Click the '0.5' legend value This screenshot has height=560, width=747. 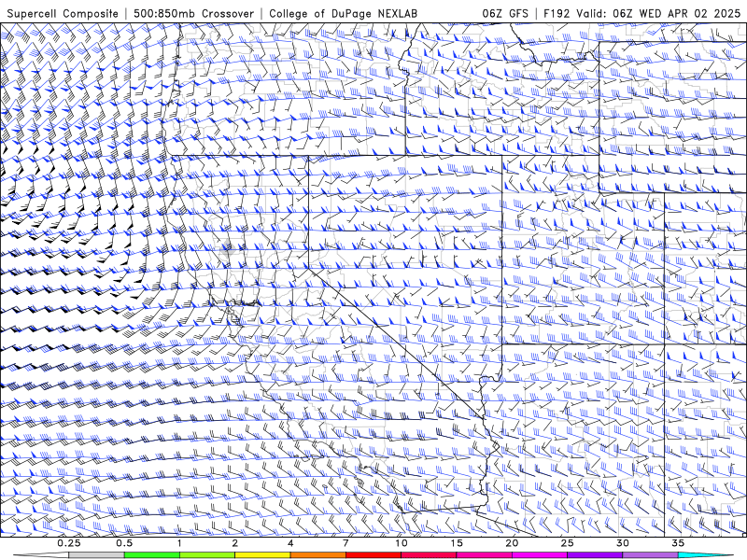pos(124,543)
